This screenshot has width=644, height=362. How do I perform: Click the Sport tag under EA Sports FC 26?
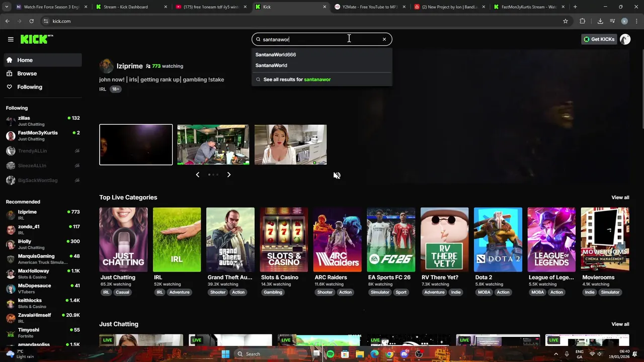tap(401, 292)
